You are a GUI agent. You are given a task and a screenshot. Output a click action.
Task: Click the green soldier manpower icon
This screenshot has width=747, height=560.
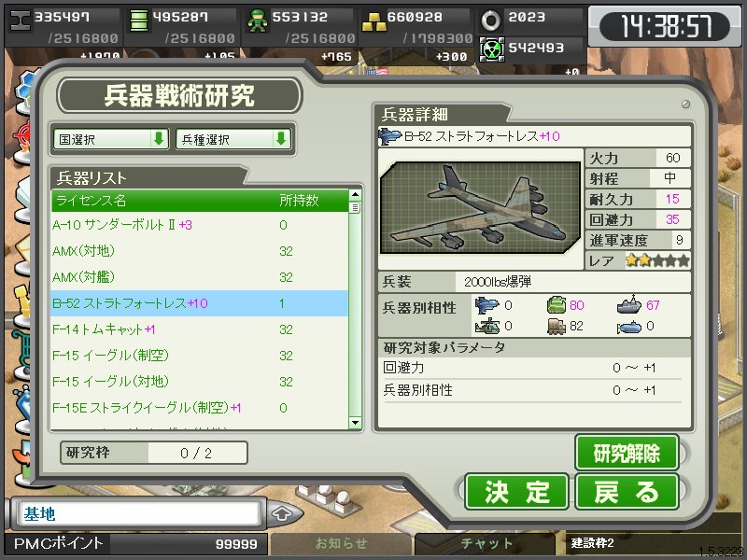click(x=258, y=21)
